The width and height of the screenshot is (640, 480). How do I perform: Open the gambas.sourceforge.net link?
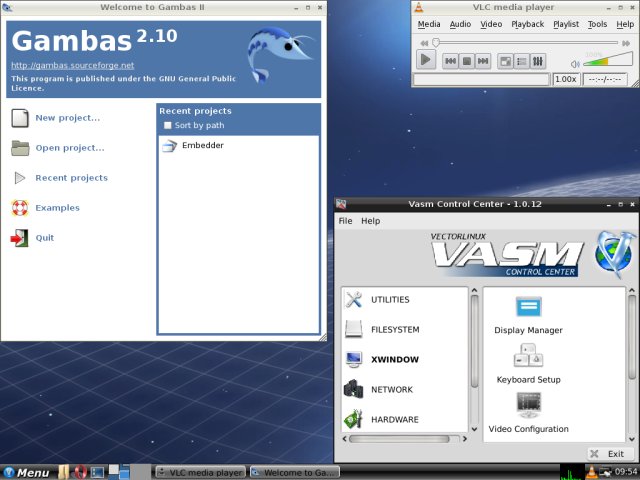[72, 65]
